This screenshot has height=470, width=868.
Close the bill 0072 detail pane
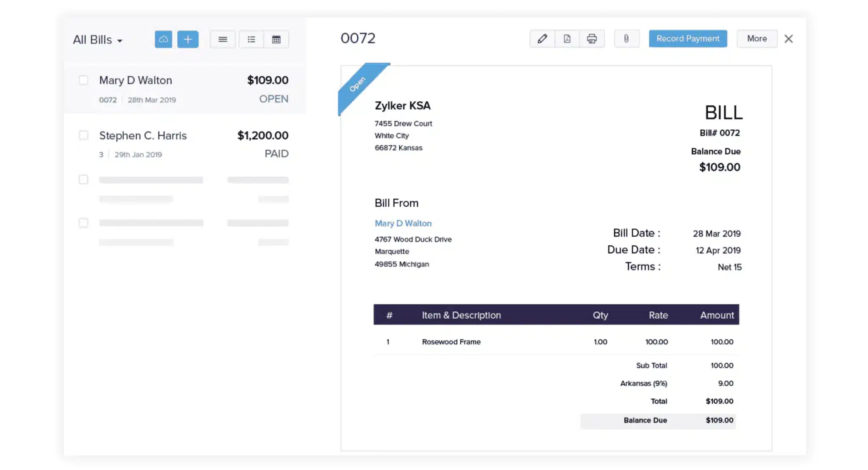point(788,39)
